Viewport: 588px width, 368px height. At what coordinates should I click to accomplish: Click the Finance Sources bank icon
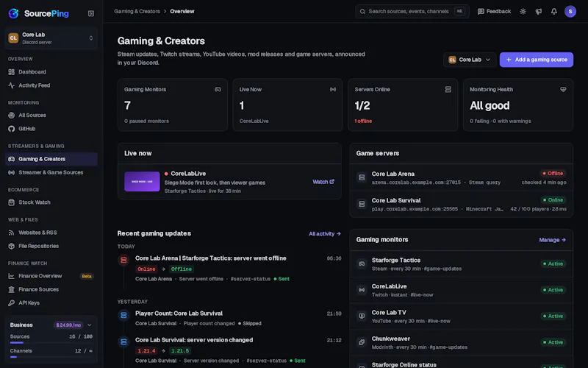click(11, 289)
